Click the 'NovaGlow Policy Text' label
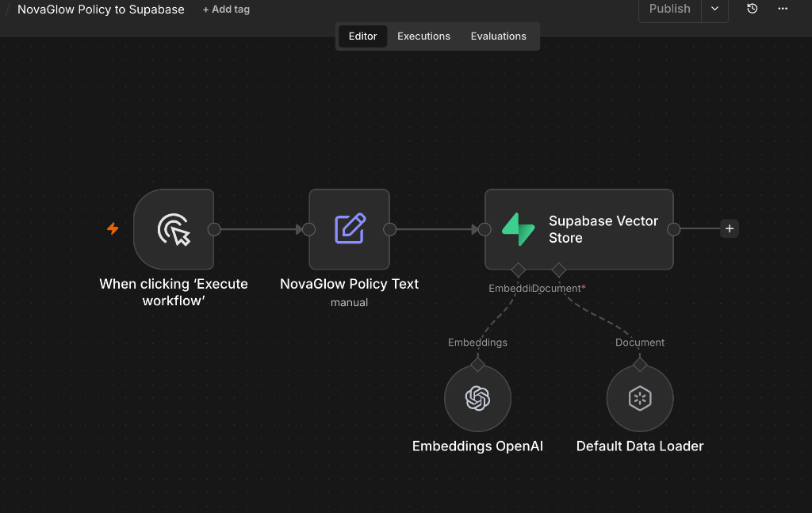This screenshot has height=513, width=812. click(349, 284)
